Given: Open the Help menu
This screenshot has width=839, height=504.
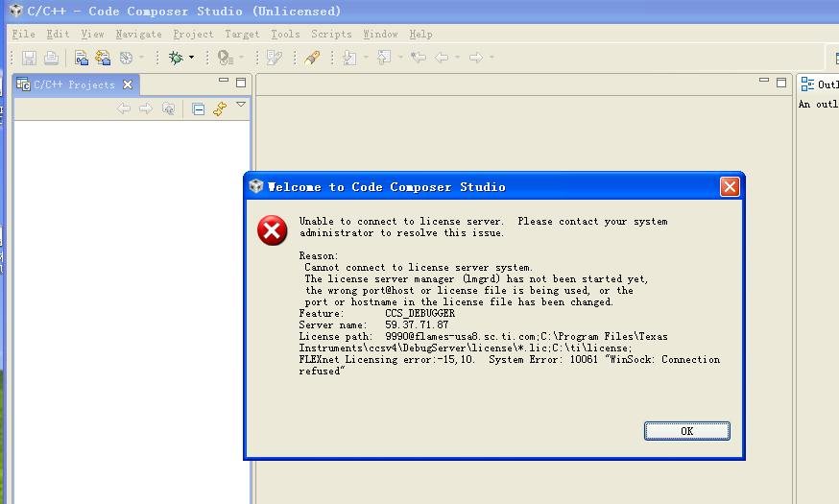Looking at the screenshot, I should click(x=421, y=35).
